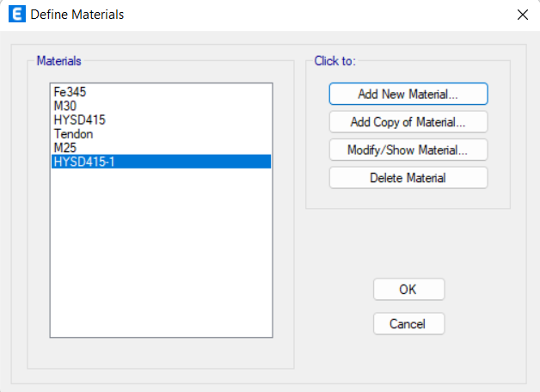540x392 pixels.
Task: Click the Materials group label
Action: coord(58,61)
